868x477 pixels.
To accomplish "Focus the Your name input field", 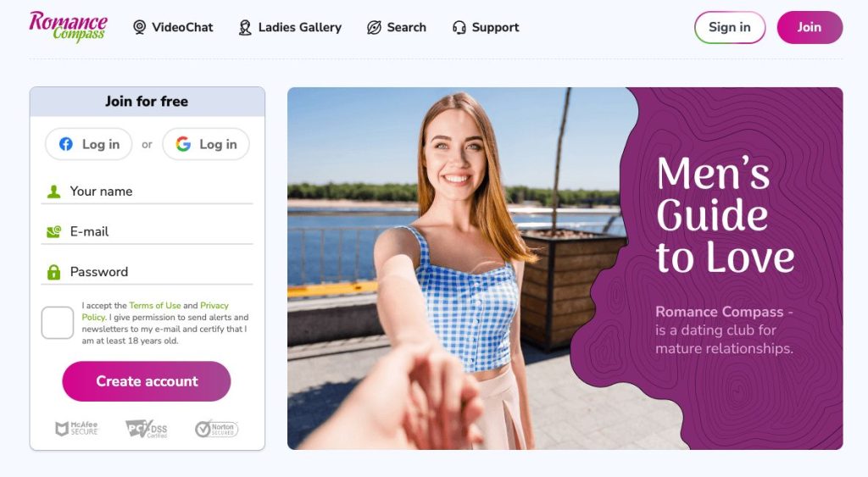I will pos(147,191).
